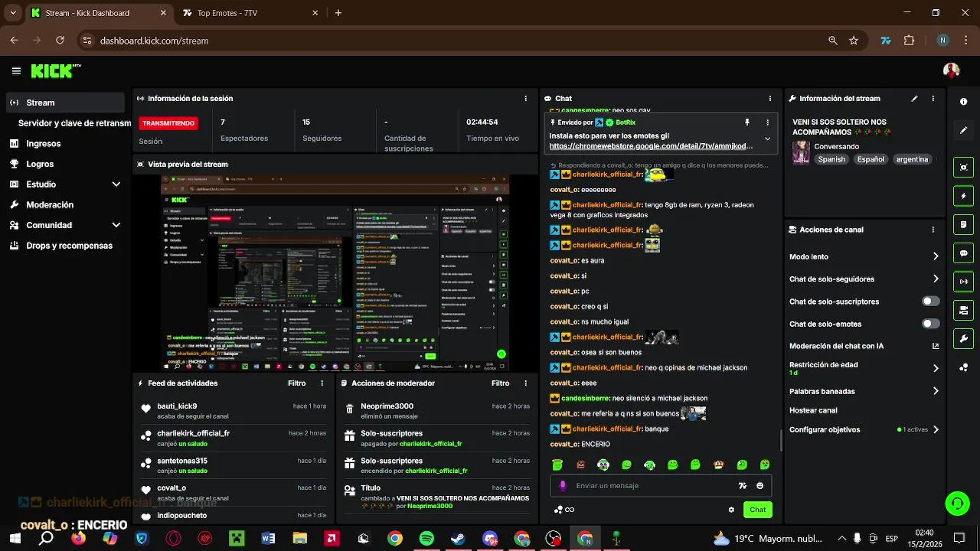980x551 pixels.
Task: Open Palabras baneadas arrow
Action: pyautogui.click(x=936, y=391)
